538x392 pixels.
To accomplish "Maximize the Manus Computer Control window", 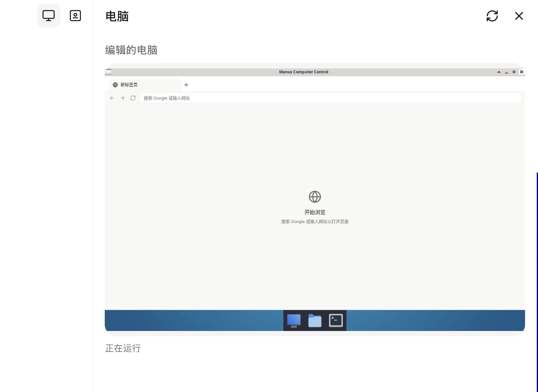I will tap(514, 72).
